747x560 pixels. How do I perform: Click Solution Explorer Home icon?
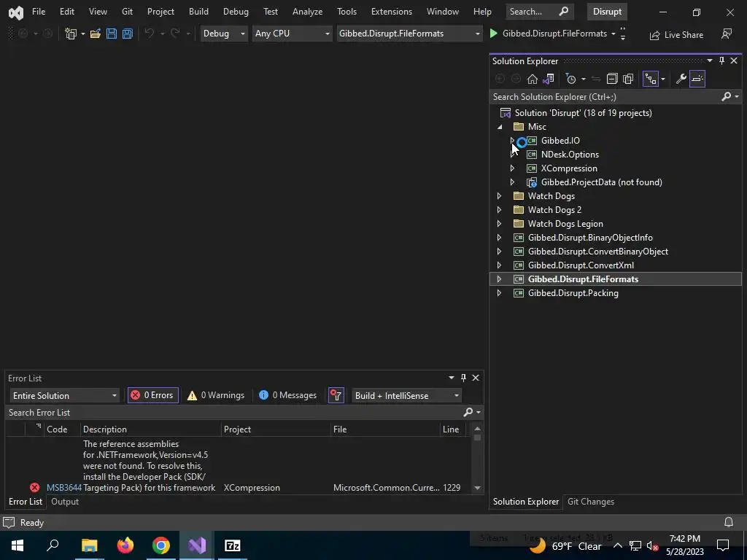532,79
